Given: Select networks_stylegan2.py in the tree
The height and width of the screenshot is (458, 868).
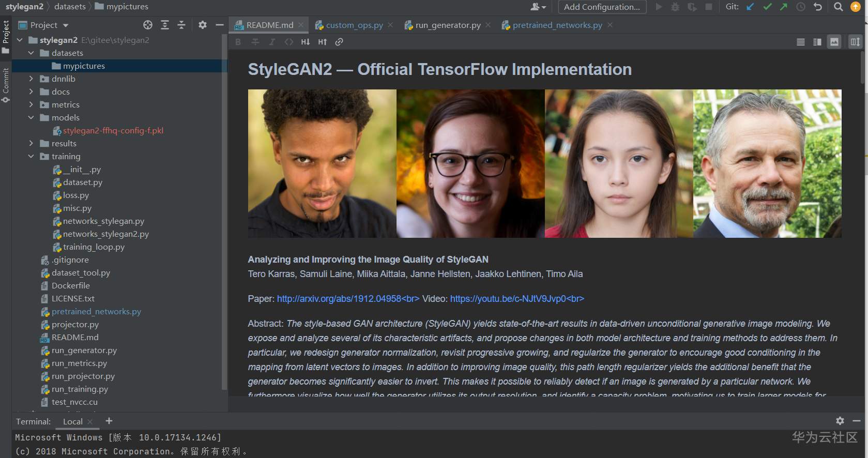Looking at the screenshot, I should coord(105,234).
